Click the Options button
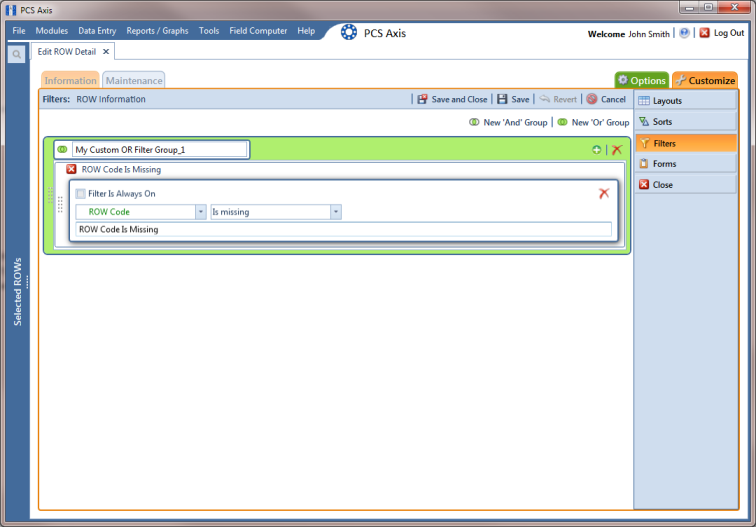 coord(642,80)
